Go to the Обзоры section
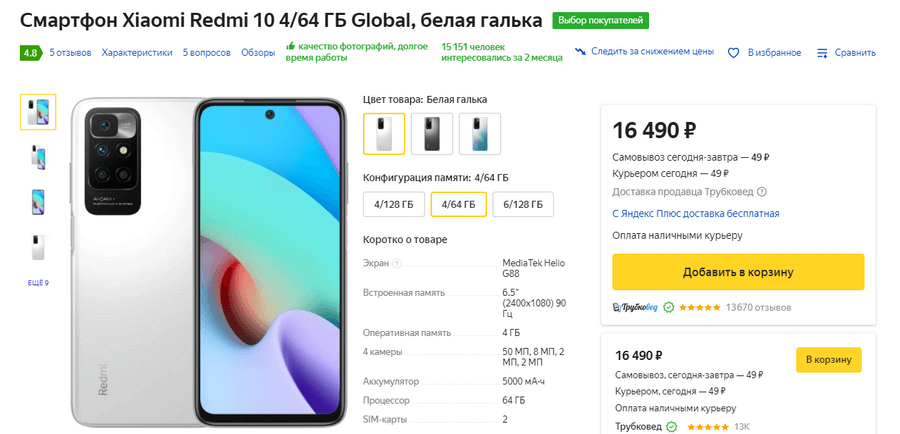The height and width of the screenshot is (434, 900). tap(257, 52)
